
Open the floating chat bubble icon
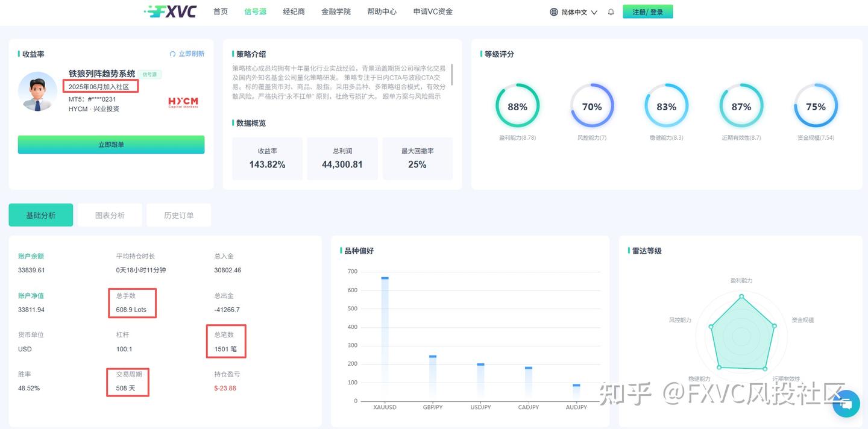pos(846,404)
